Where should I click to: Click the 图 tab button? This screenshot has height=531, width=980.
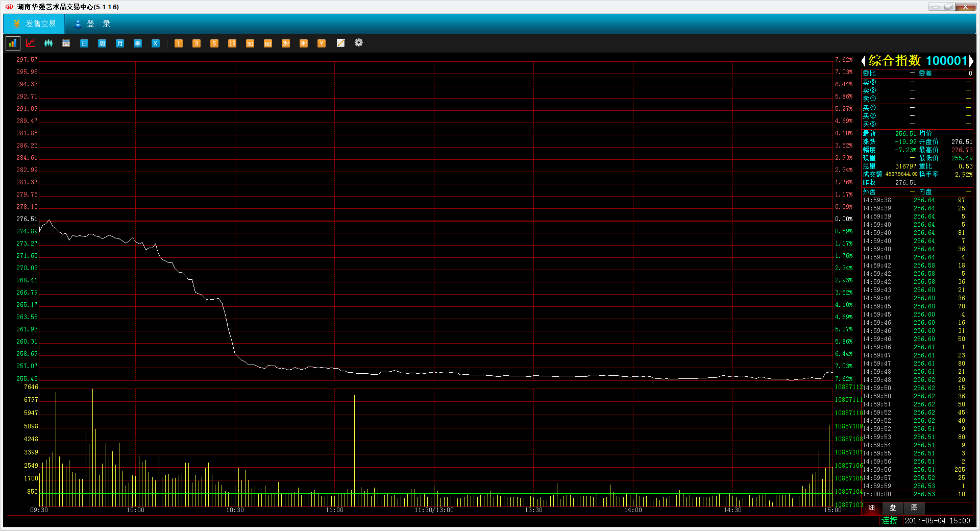pos(914,508)
